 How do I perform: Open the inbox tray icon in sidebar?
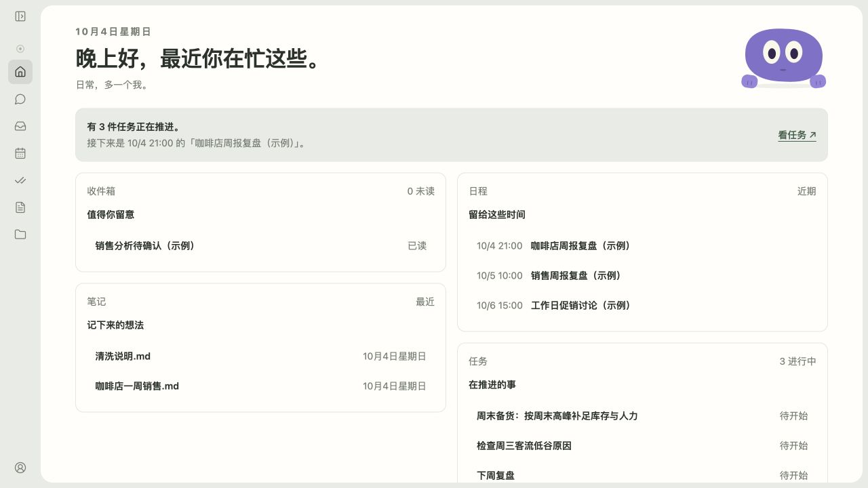[20, 126]
